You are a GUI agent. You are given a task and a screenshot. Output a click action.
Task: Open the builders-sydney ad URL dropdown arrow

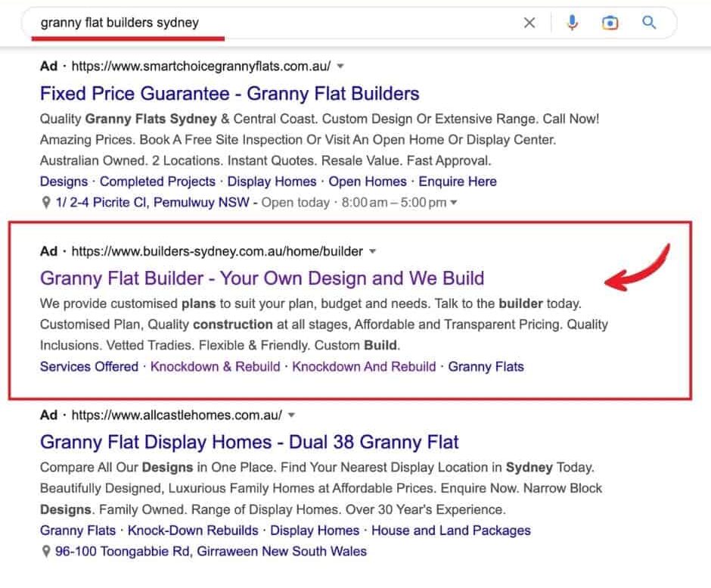pos(372,251)
